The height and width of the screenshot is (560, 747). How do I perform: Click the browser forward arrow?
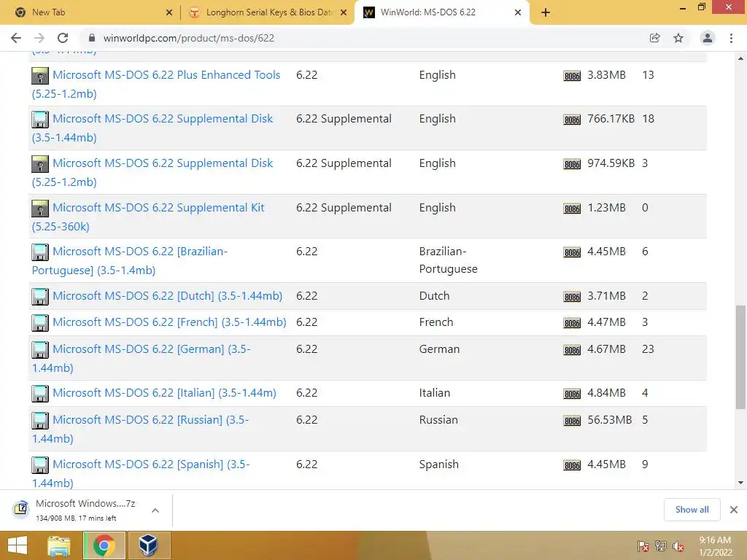point(39,38)
